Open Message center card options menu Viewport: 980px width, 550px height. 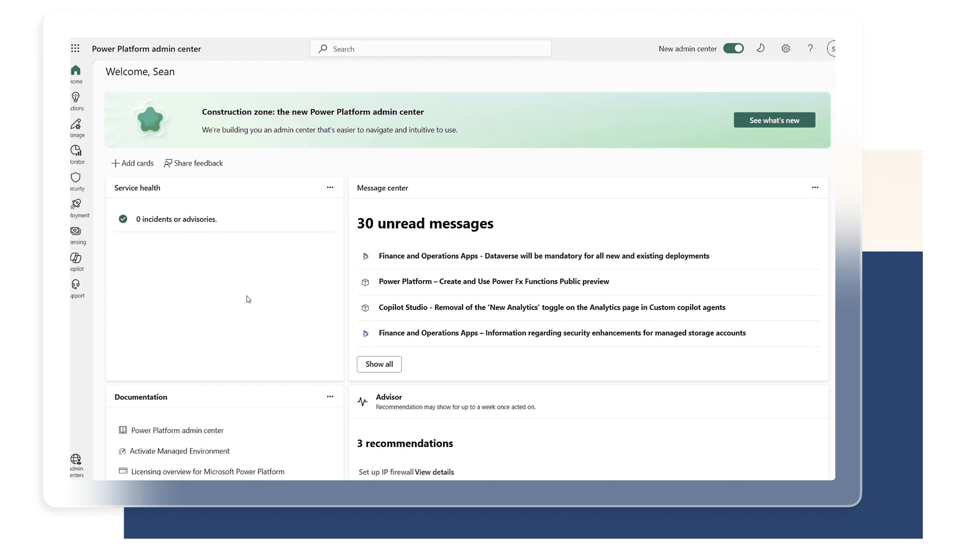815,187
